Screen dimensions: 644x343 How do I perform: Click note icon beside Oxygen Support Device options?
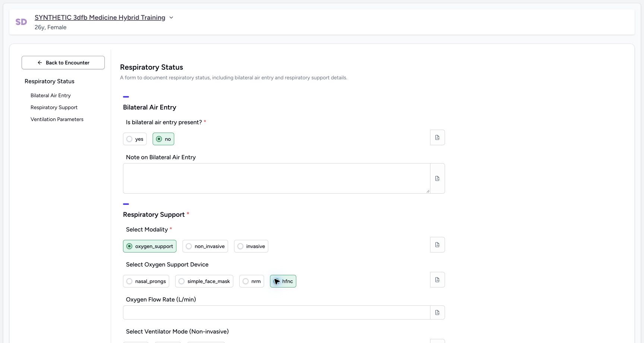pyautogui.click(x=437, y=280)
